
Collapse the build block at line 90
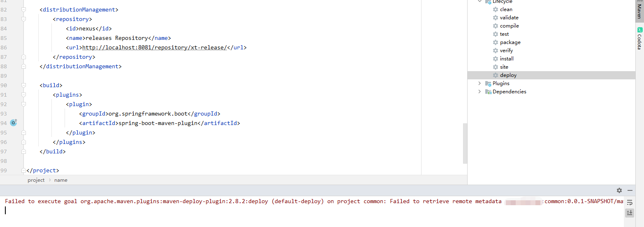pos(23,85)
